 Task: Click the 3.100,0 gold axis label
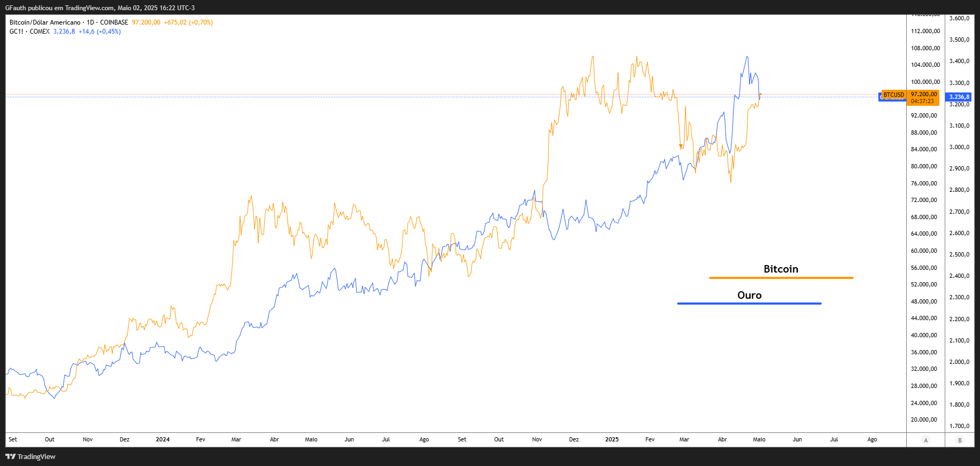click(959, 126)
